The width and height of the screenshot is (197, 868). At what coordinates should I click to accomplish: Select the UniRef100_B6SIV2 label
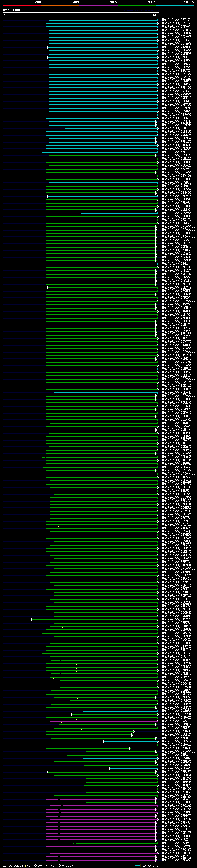tap(176, 74)
